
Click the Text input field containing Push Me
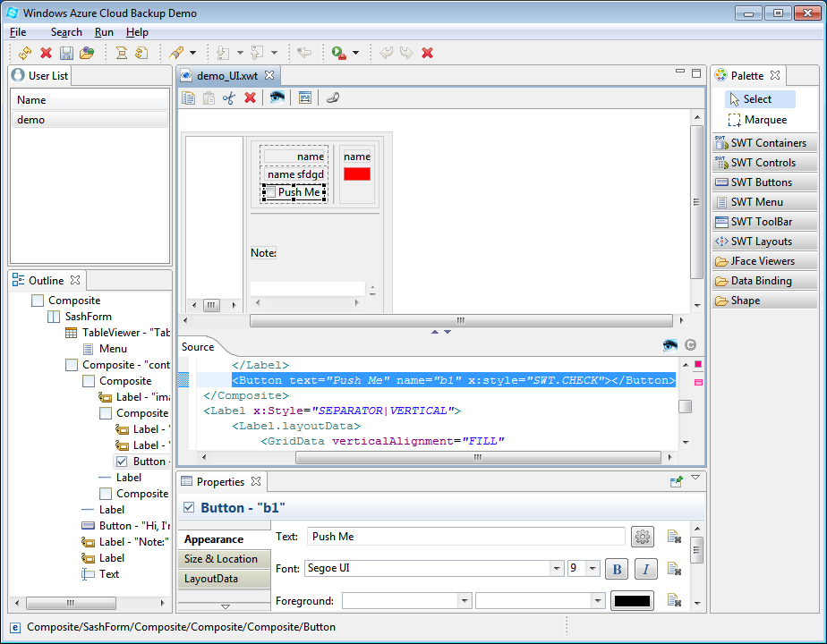point(465,537)
